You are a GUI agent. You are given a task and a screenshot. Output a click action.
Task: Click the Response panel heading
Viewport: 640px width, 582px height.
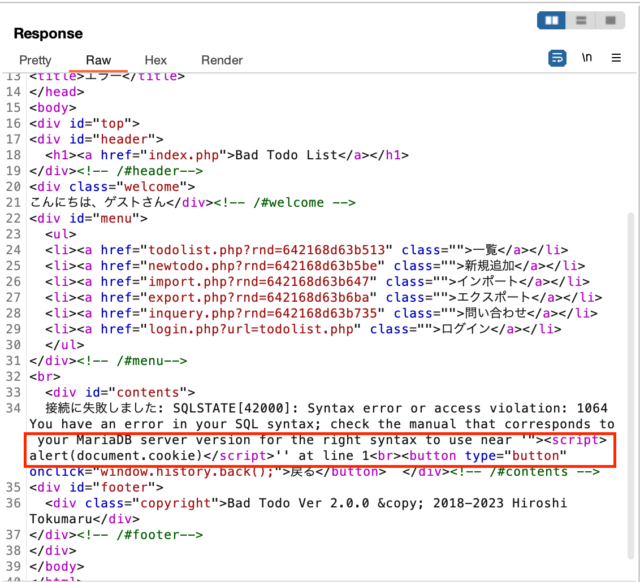(48, 33)
